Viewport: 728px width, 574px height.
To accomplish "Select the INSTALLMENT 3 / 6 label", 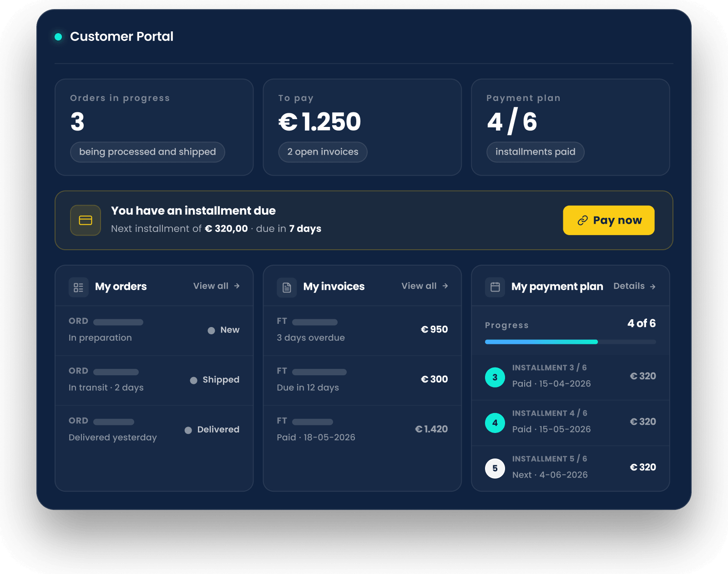I will (549, 368).
